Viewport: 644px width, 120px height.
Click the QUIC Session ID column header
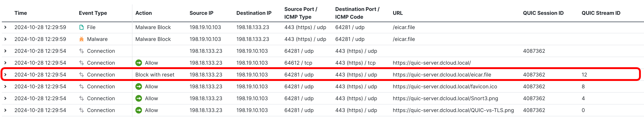[x=543, y=13]
